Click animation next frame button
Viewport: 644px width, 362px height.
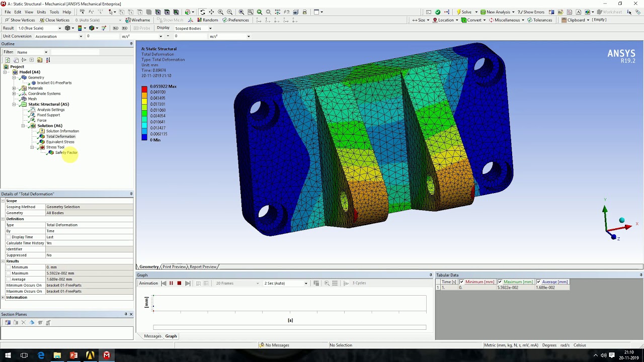188,283
